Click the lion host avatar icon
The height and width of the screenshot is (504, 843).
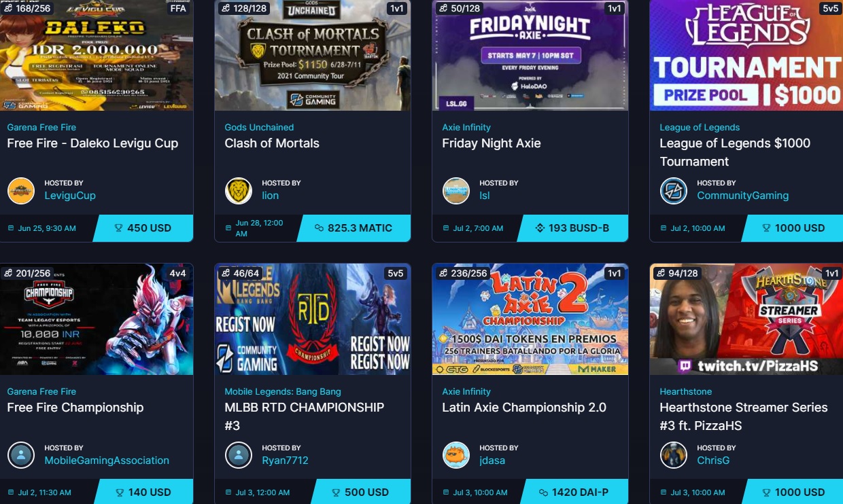tap(239, 190)
